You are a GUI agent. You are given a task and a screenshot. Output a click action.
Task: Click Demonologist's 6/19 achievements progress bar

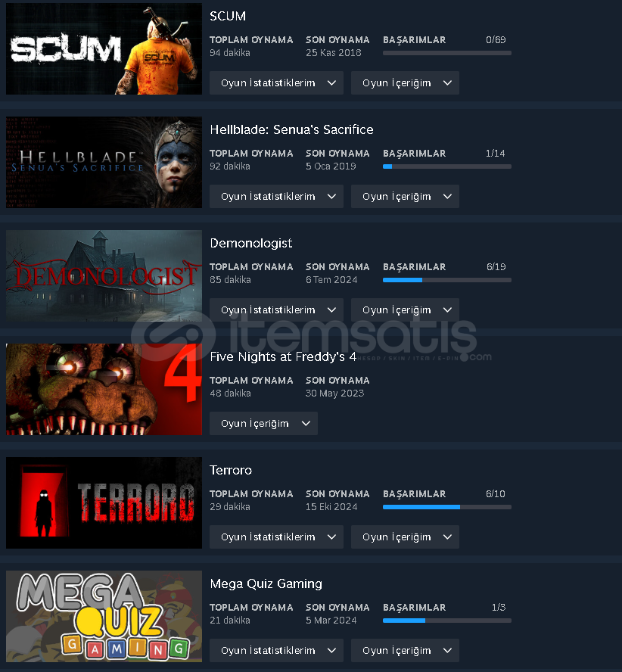(x=446, y=280)
